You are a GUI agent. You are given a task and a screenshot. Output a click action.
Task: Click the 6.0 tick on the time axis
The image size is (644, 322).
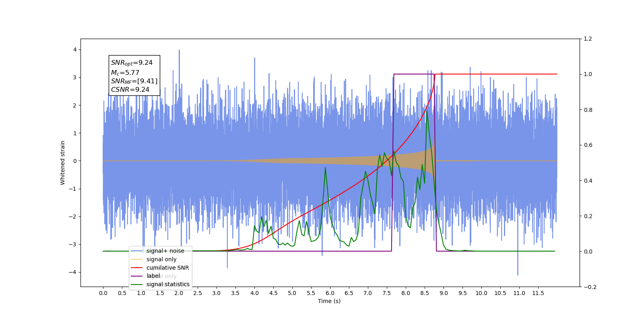click(330, 293)
